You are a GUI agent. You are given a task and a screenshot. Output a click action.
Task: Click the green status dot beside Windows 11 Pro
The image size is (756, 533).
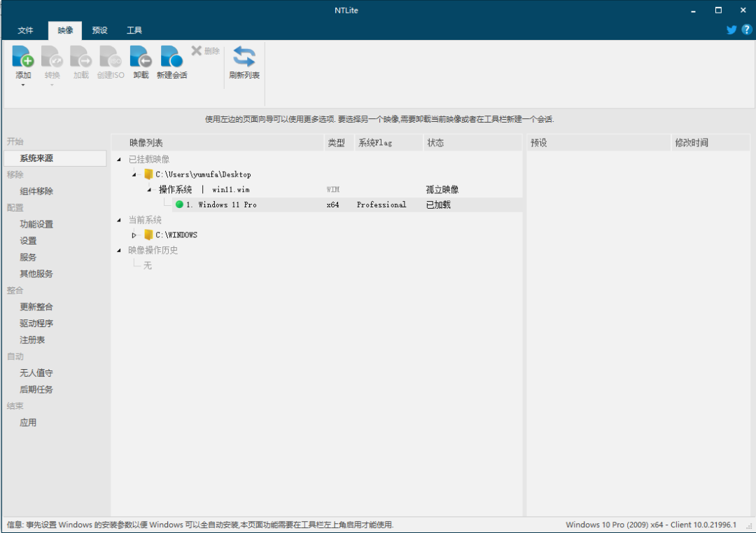point(180,205)
